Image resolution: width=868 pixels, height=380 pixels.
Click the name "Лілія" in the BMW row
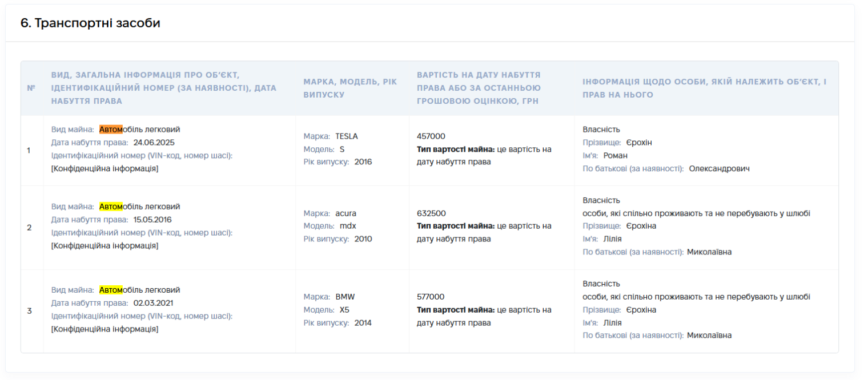[613, 323]
